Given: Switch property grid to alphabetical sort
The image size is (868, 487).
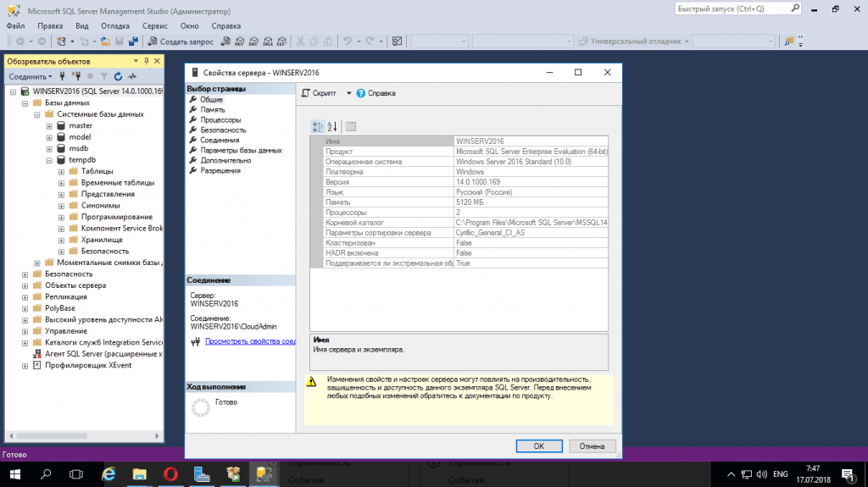Looking at the screenshot, I should pos(332,126).
